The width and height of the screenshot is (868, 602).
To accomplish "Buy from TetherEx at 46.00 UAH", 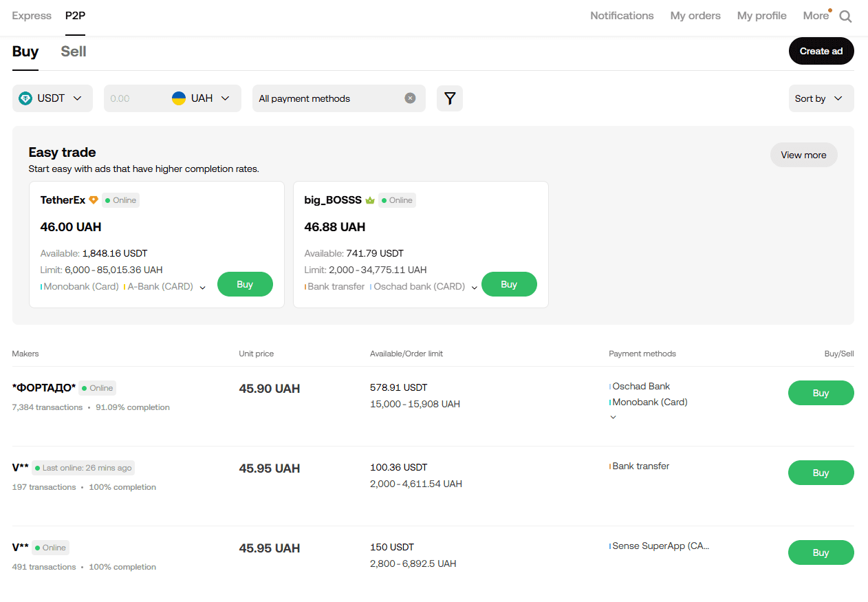I will click(245, 284).
